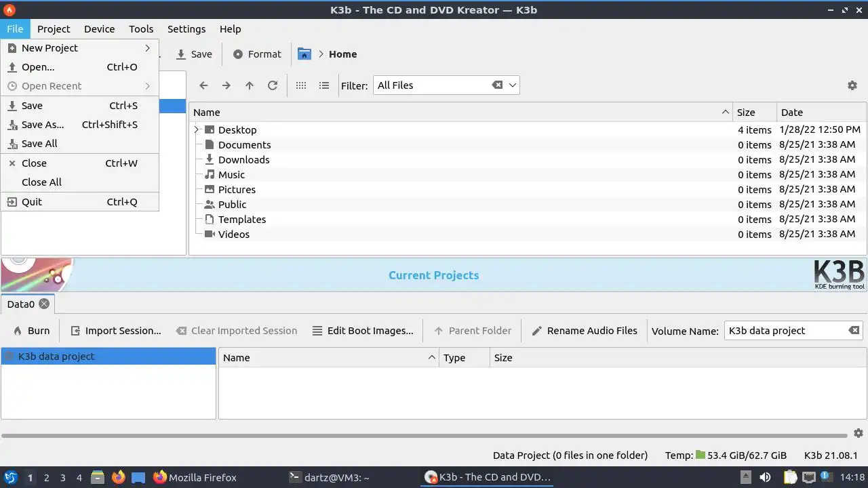Switch to detailed list view
Viewport: 868px width, 488px height.
coord(324,85)
